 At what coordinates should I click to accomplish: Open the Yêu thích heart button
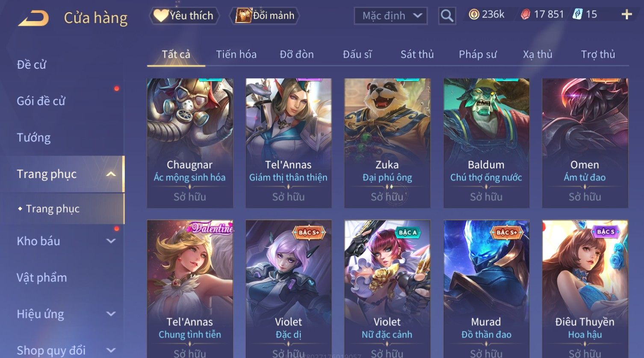[x=184, y=16]
